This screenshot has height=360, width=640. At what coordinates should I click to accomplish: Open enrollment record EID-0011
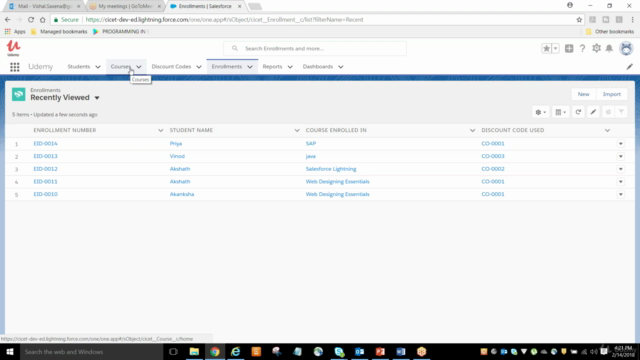(x=45, y=182)
